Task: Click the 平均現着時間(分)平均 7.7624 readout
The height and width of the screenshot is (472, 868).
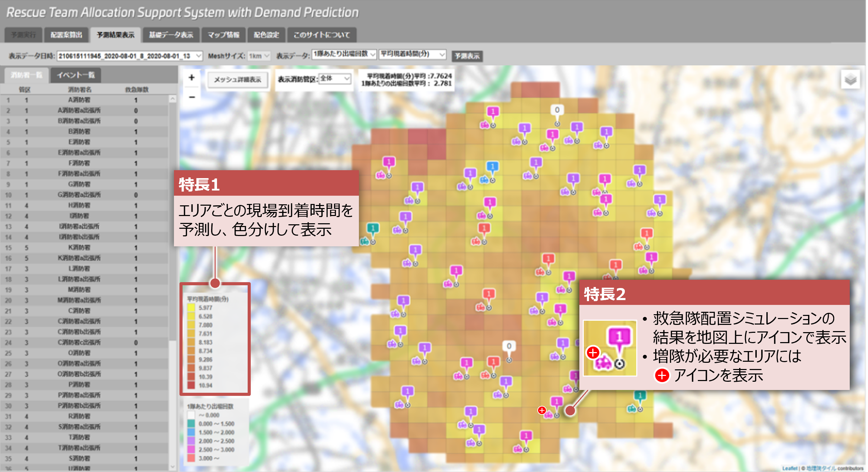Action: point(409,76)
